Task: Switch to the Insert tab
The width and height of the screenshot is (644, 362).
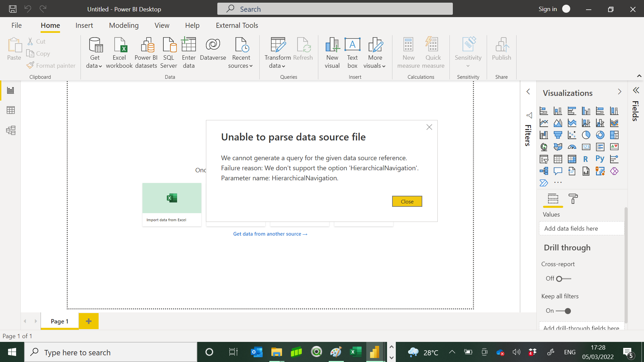Action: tap(84, 25)
